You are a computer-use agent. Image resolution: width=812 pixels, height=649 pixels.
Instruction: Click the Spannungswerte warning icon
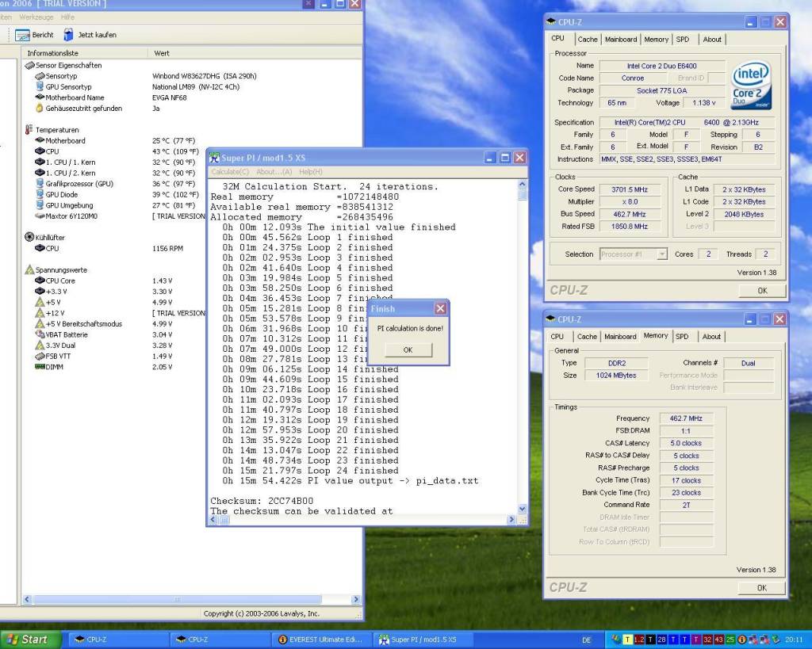29,269
